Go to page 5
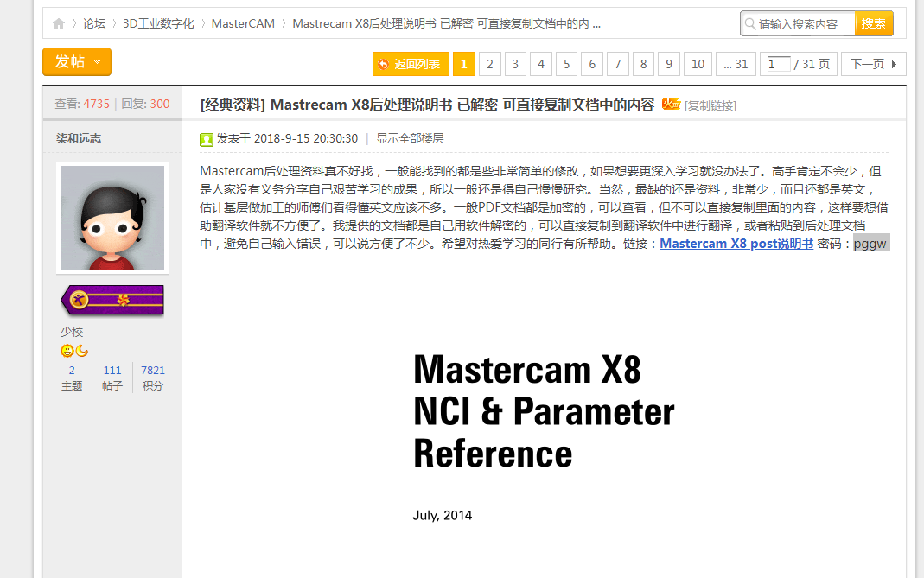The image size is (924, 578). pyautogui.click(x=566, y=64)
